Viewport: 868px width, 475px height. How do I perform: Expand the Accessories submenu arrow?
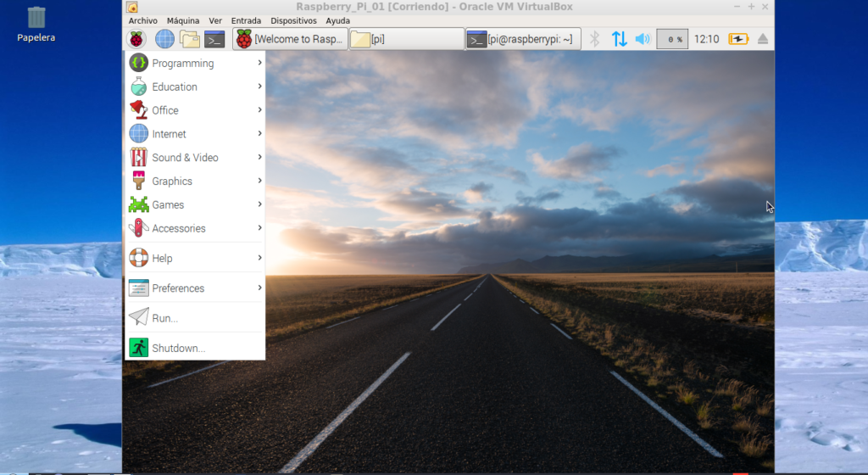coord(259,228)
